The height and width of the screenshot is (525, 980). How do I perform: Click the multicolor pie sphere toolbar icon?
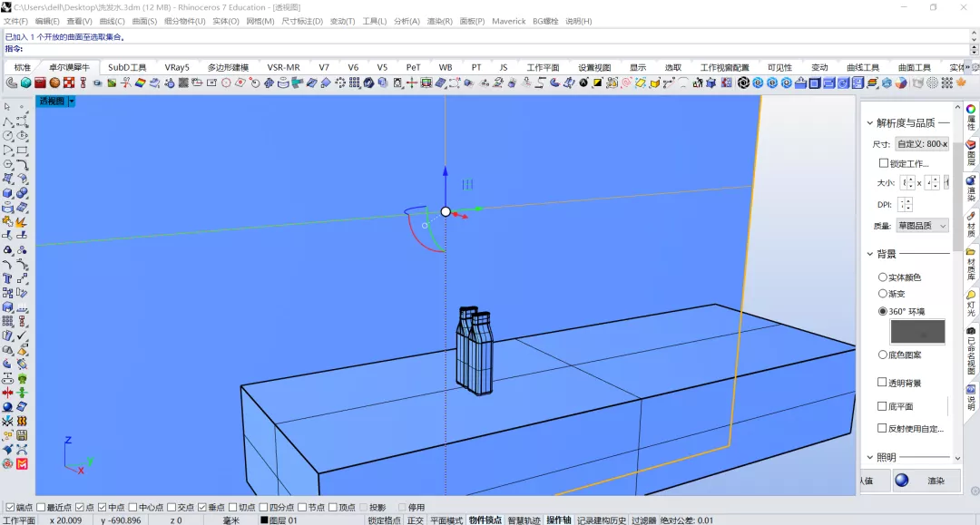click(x=901, y=83)
